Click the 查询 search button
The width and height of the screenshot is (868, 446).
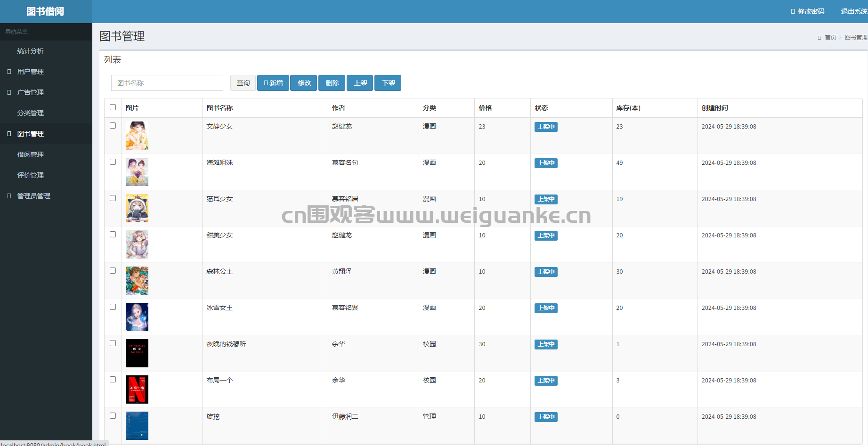(x=243, y=83)
